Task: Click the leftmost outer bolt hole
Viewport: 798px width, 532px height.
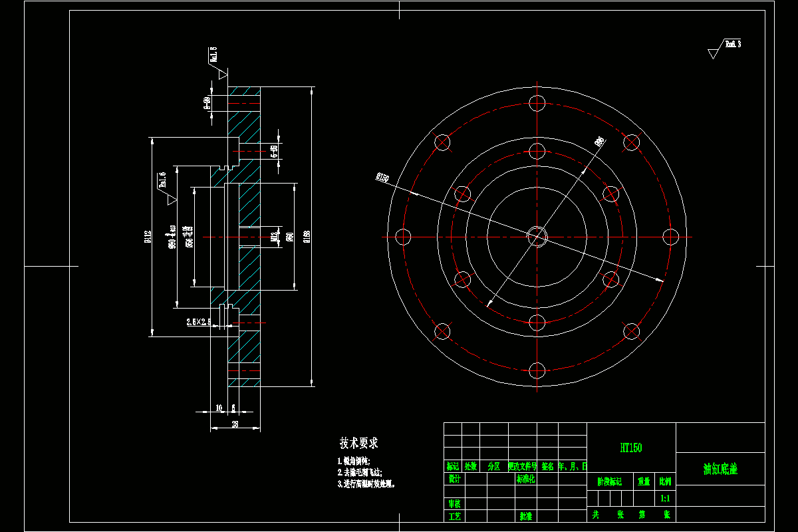Action: (403, 236)
